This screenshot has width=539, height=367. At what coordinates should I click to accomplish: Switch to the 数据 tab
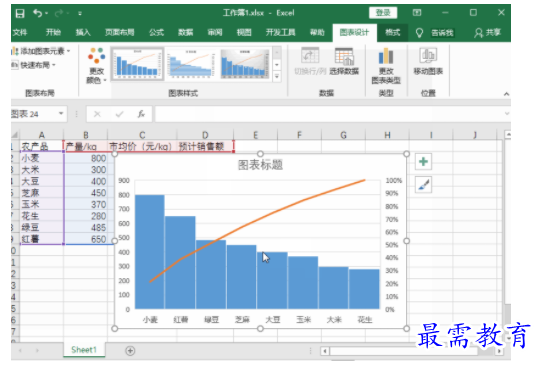click(x=186, y=33)
